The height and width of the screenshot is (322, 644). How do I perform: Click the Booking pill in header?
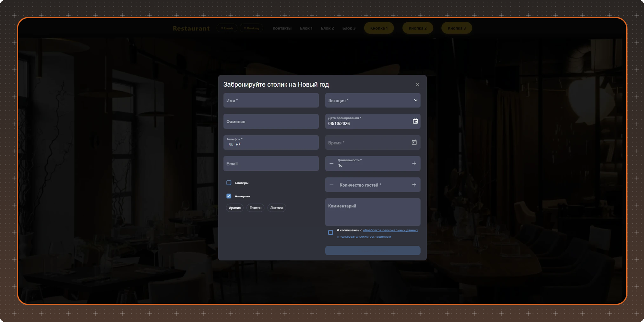[251, 28]
